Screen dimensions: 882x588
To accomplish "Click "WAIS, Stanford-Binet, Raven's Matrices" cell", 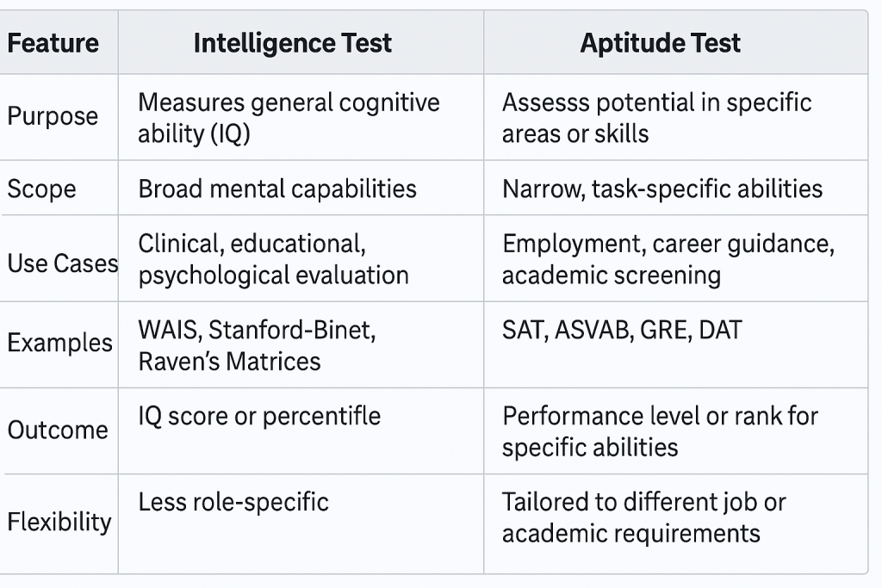I will click(257, 344).
